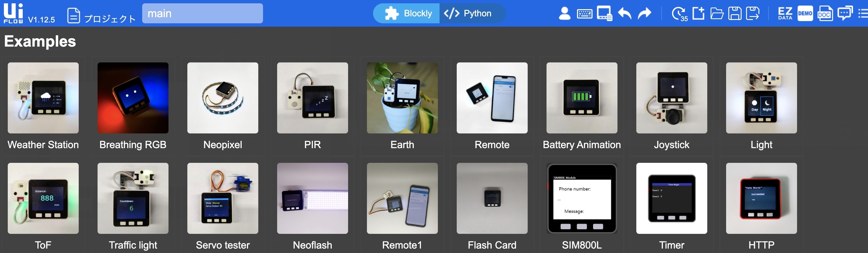
Task: Open the folder icon to load project
Action: 717,14
